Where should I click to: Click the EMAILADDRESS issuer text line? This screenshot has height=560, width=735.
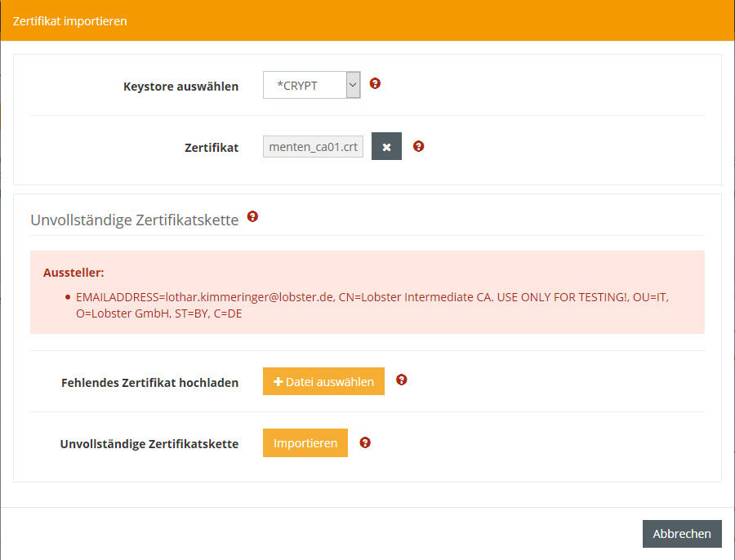[x=372, y=297]
